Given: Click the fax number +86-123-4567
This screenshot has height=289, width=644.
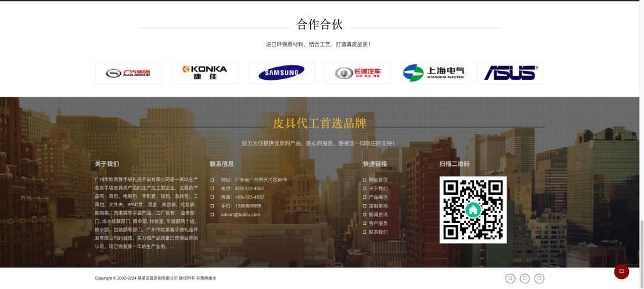Looking at the screenshot, I should pos(250,197).
